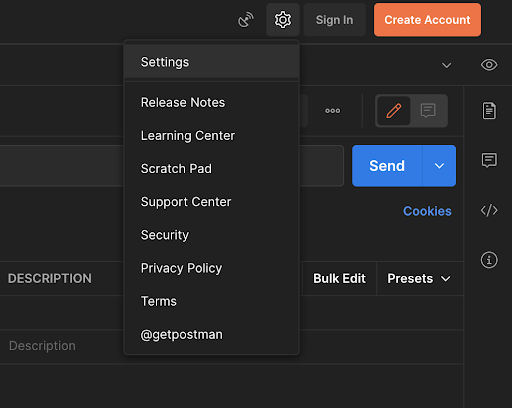Click the satellite capture requests icon
The height and width of the screenshot is (408, 512).
pyautogui.click(x=246, y=20)
